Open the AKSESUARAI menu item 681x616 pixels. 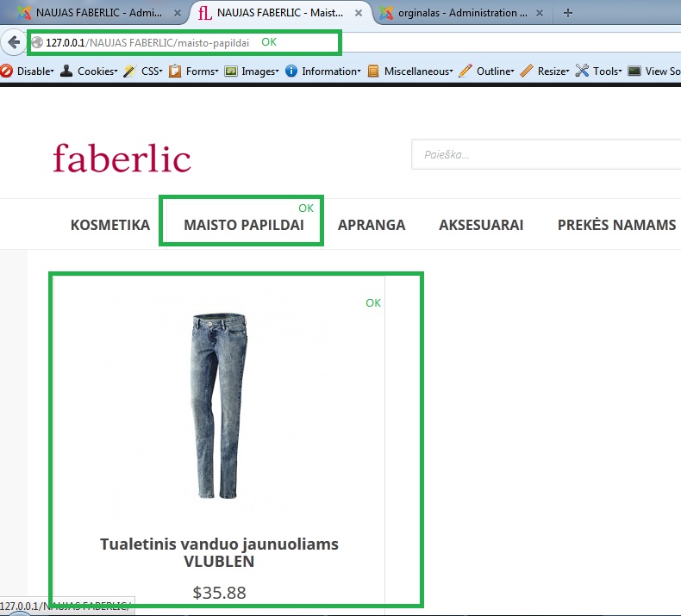pos(481,225)
